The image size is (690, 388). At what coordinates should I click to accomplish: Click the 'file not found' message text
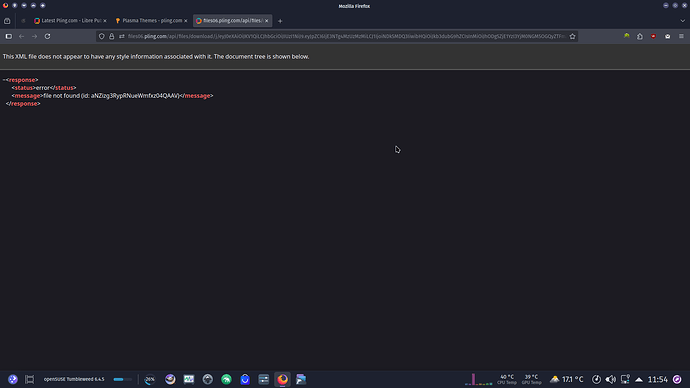pyautogui.click(x=111, y=96)
